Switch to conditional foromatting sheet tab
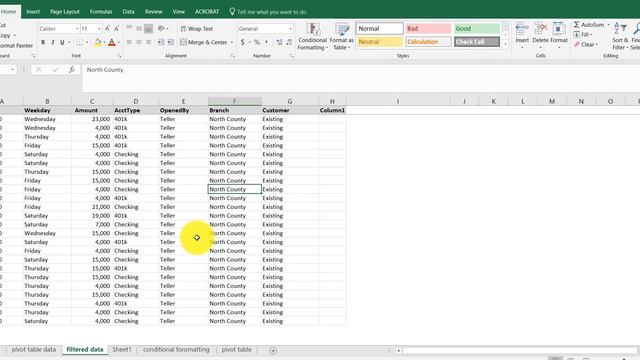640x360 pixels. tap(176, 350)
